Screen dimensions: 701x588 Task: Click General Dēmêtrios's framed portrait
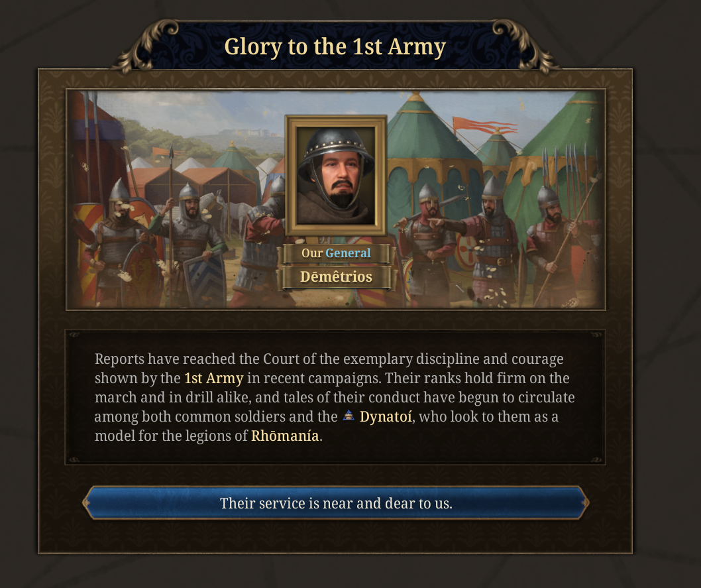[335, 176]
